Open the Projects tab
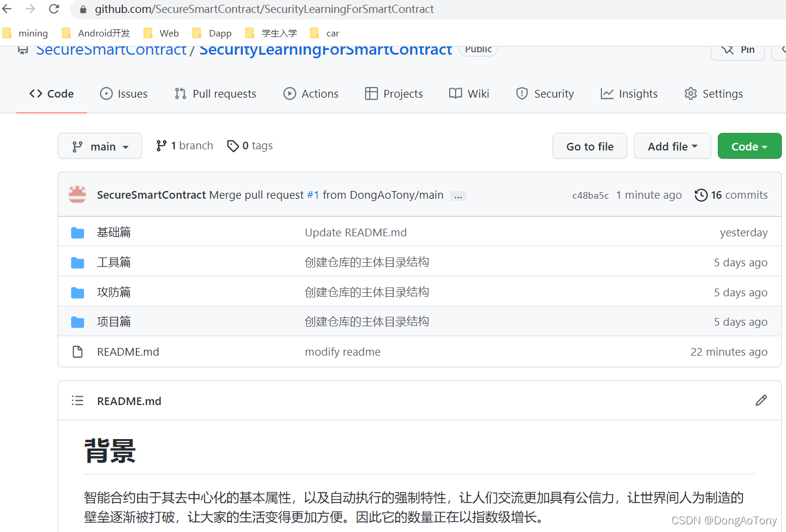Viewport: 786px width, 532px height. pos(394,93)
